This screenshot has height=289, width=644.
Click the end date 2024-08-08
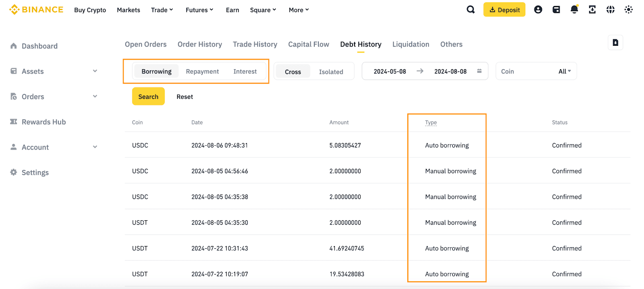click(450, 72)
